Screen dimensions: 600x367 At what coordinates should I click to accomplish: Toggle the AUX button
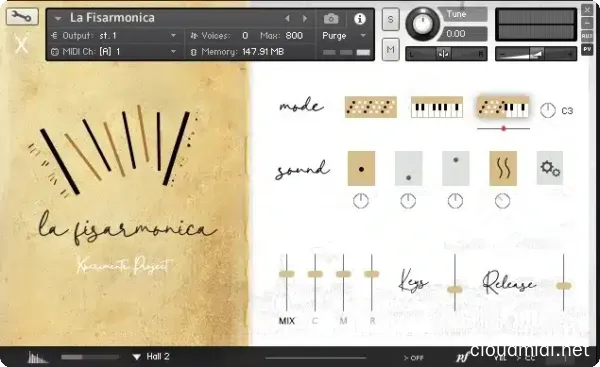pos(587,36)
